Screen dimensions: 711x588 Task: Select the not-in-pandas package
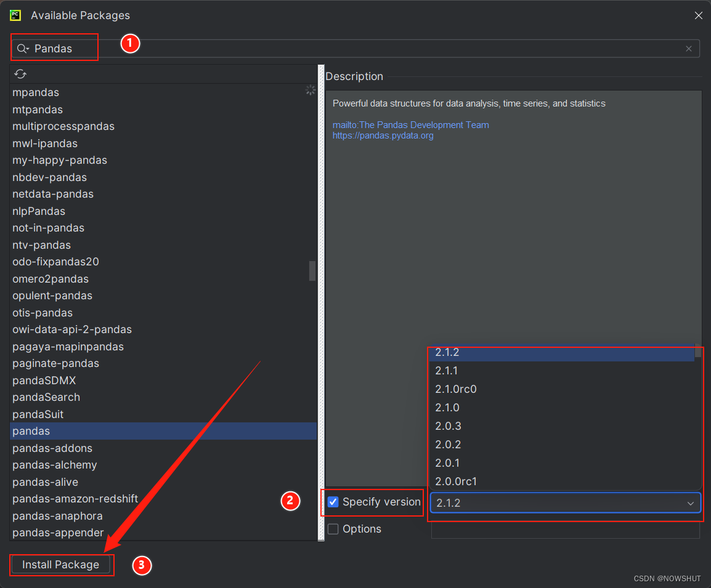tap(163, 228)
